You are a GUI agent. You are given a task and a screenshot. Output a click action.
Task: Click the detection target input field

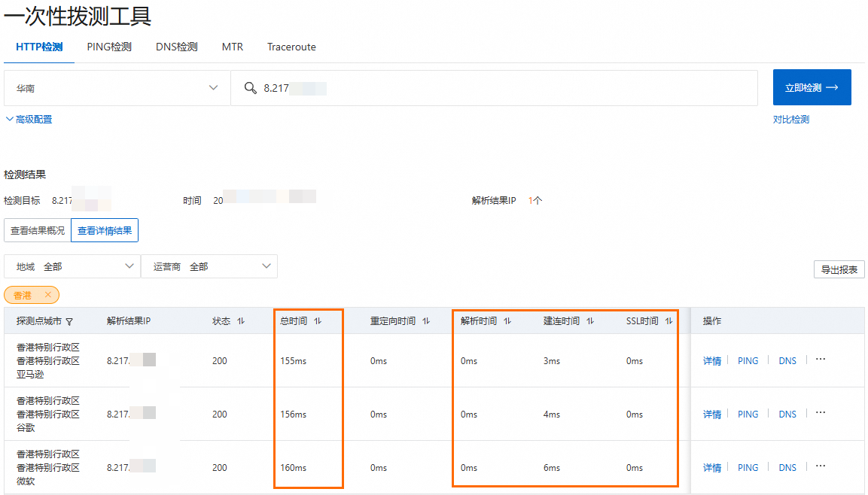pyautogui.click(x=452, y=87)
